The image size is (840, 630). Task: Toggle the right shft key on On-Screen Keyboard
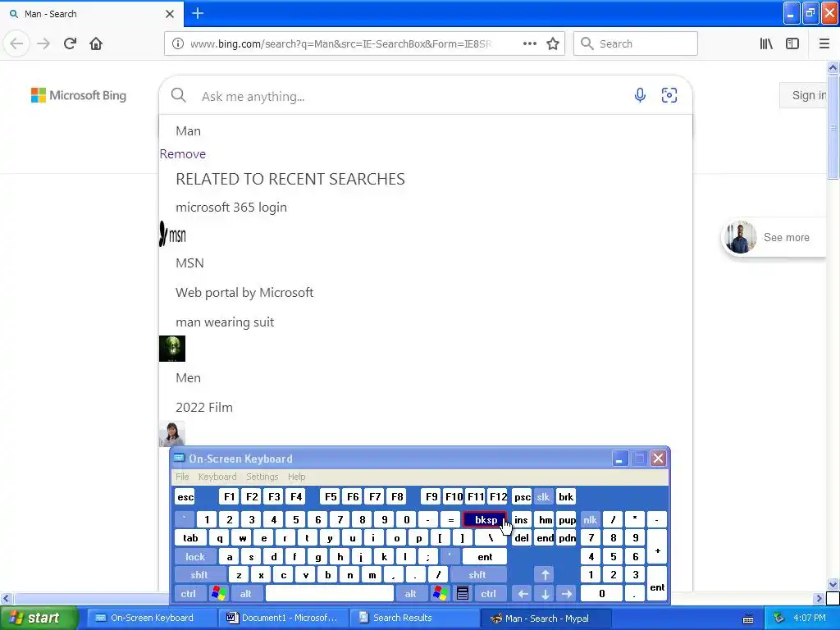click(x=478, y=575)
